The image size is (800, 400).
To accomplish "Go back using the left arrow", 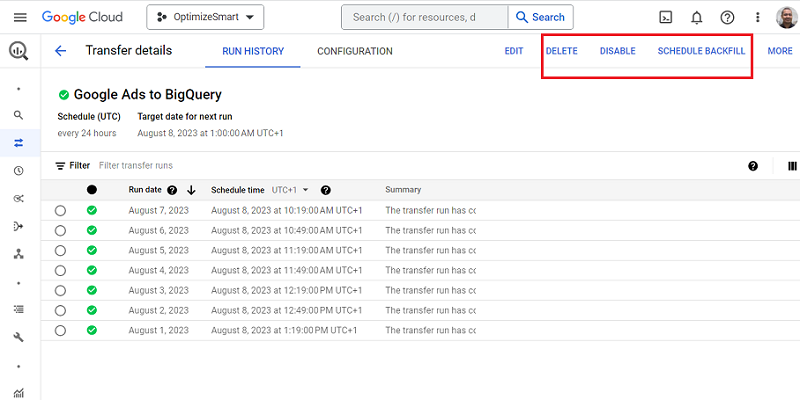I will coord(60,51).
